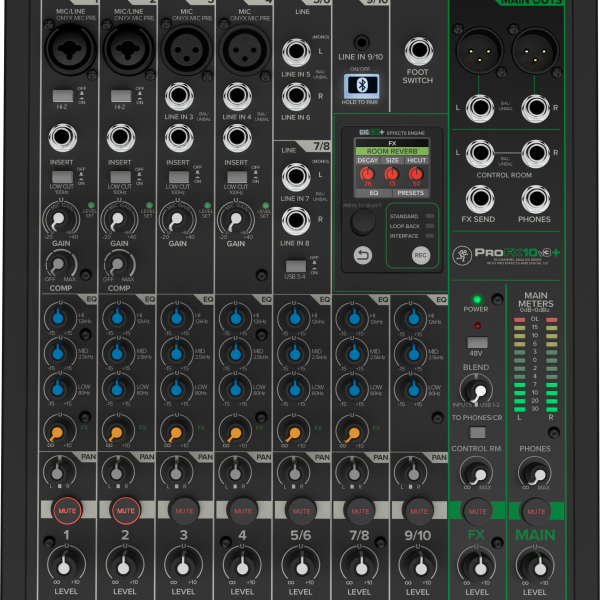Click channel 4 GAIN knob
The height and width of the screenshot is (600, 600).
[236, 220]
